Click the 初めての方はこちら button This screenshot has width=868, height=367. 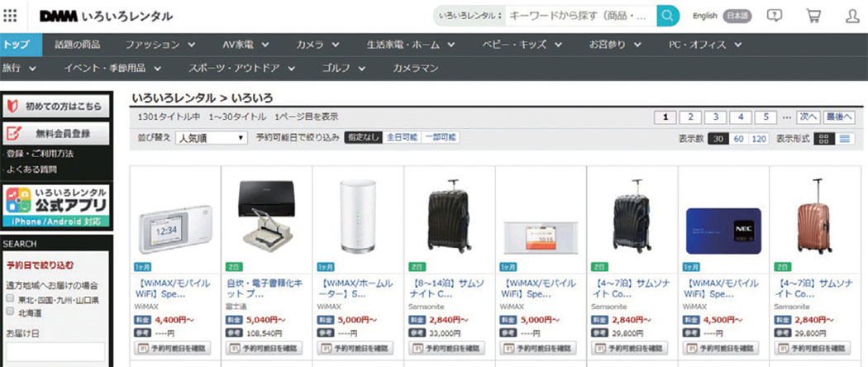click(56, 107)
